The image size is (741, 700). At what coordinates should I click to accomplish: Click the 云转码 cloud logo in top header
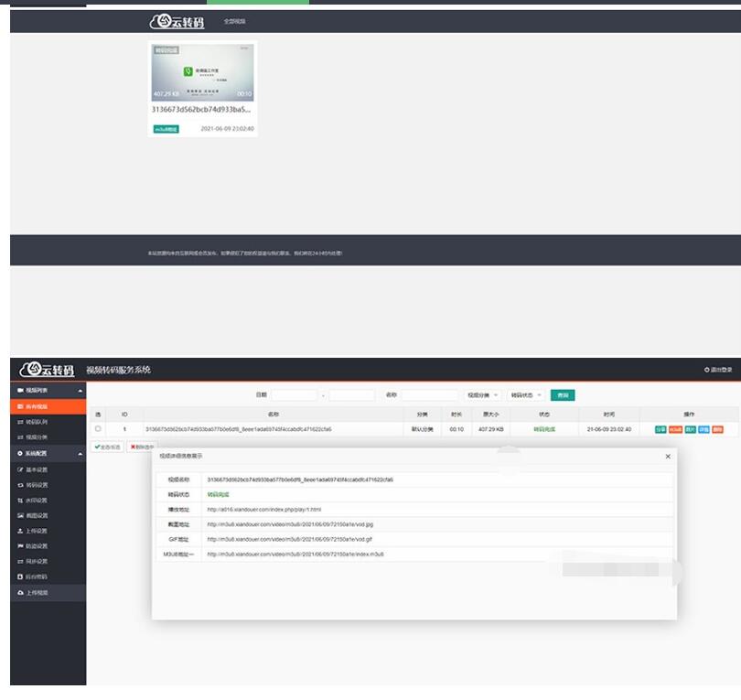click(172, 20)
